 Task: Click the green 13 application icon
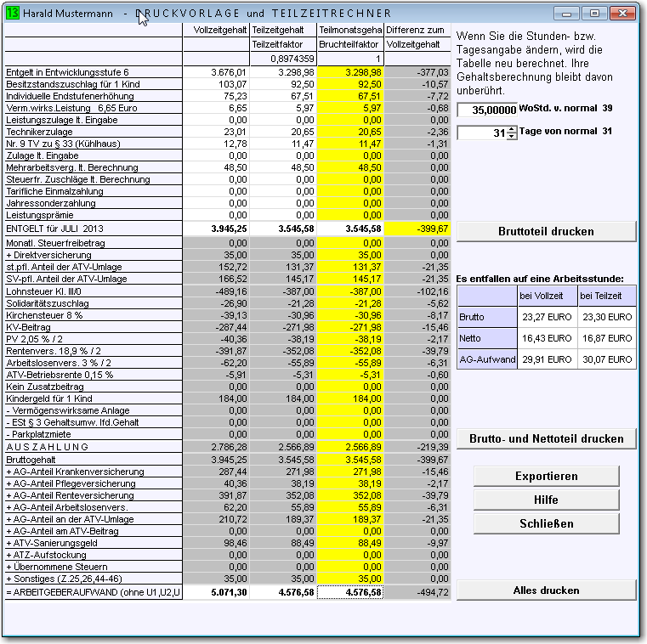point(13,14)
